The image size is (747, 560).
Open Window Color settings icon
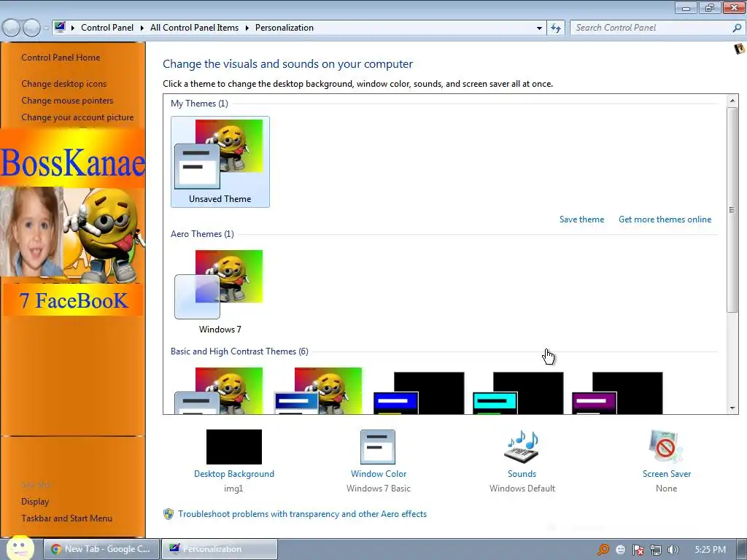(378, 447)
